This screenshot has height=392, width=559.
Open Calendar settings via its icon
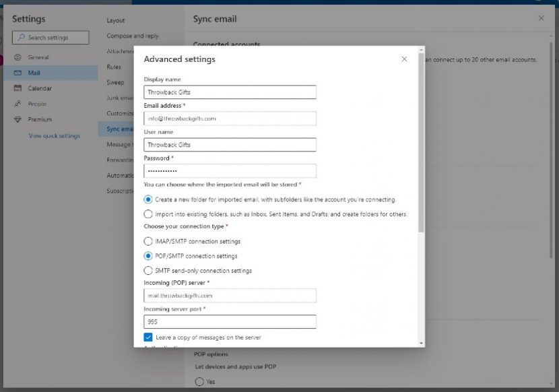pos(18,88)
